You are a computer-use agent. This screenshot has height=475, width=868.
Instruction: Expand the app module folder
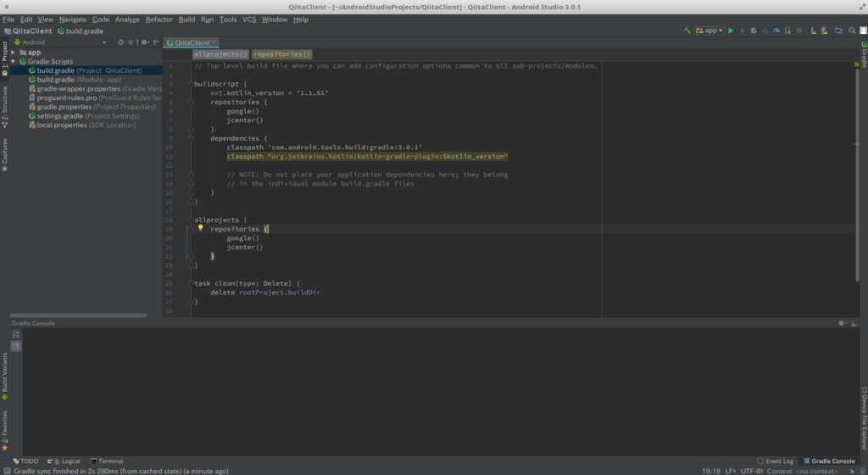[x=14, y=53]
